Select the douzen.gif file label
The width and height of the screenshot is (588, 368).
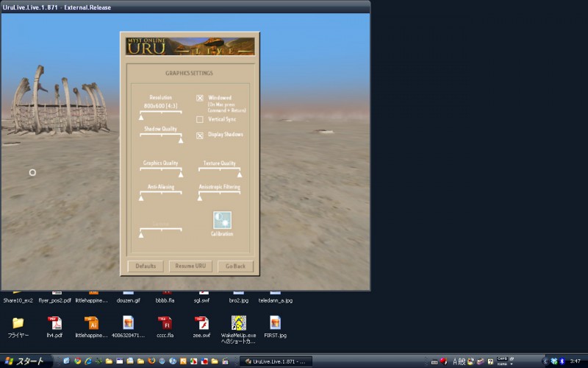tap(128, 300)
